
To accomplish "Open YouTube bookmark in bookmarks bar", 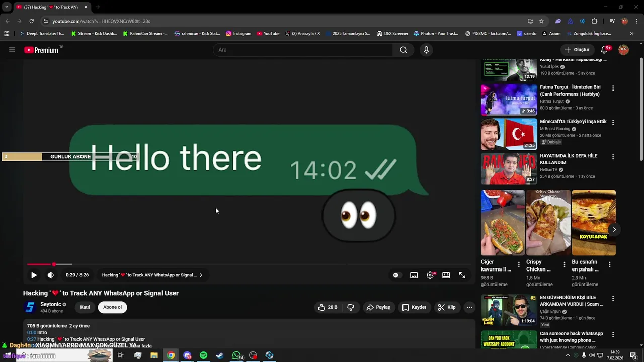I will click(x=268, y=34).
